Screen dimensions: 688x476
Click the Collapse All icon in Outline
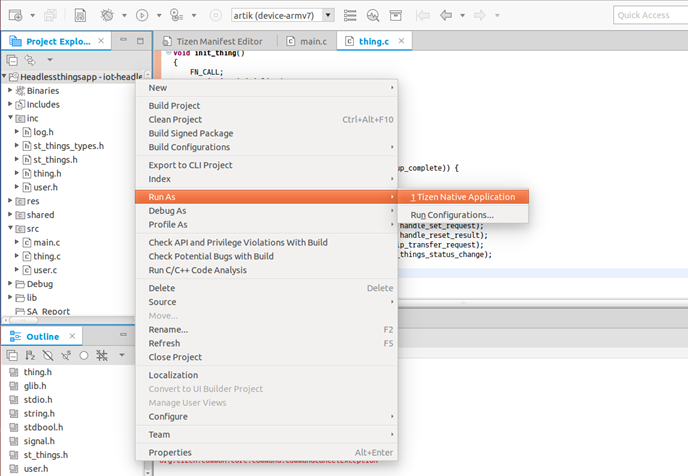click(x=12, y=355)
